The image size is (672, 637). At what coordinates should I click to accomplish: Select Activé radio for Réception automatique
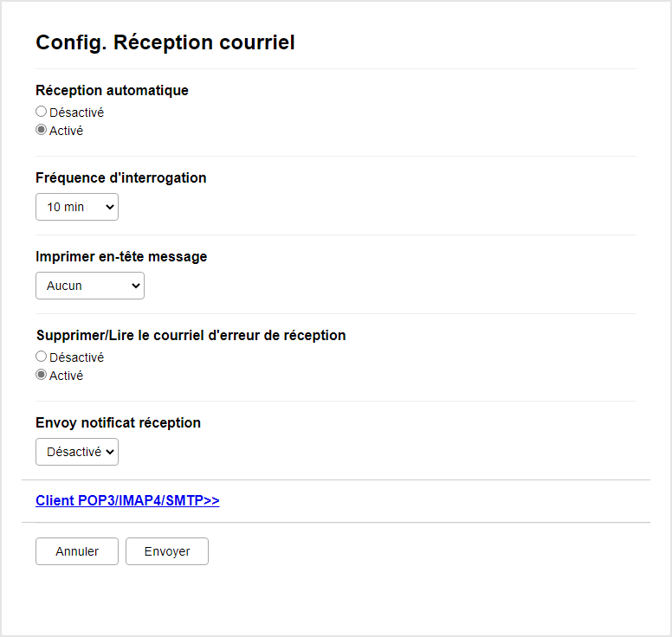(x=41, y=131)
